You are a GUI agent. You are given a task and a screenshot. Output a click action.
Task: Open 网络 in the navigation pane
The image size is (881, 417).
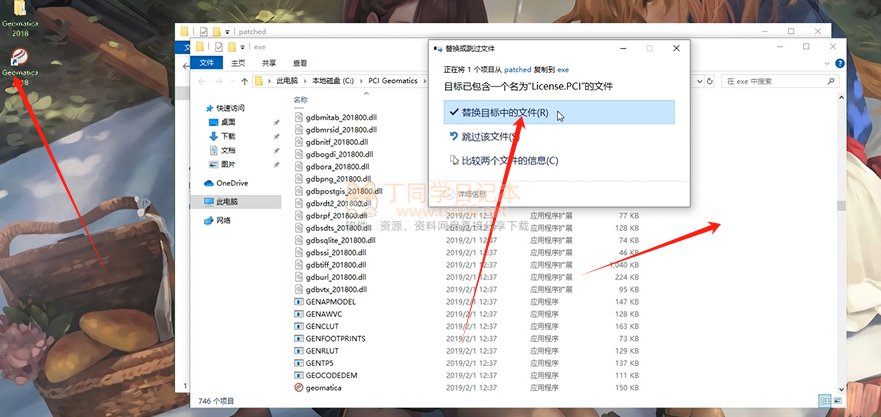223,220
